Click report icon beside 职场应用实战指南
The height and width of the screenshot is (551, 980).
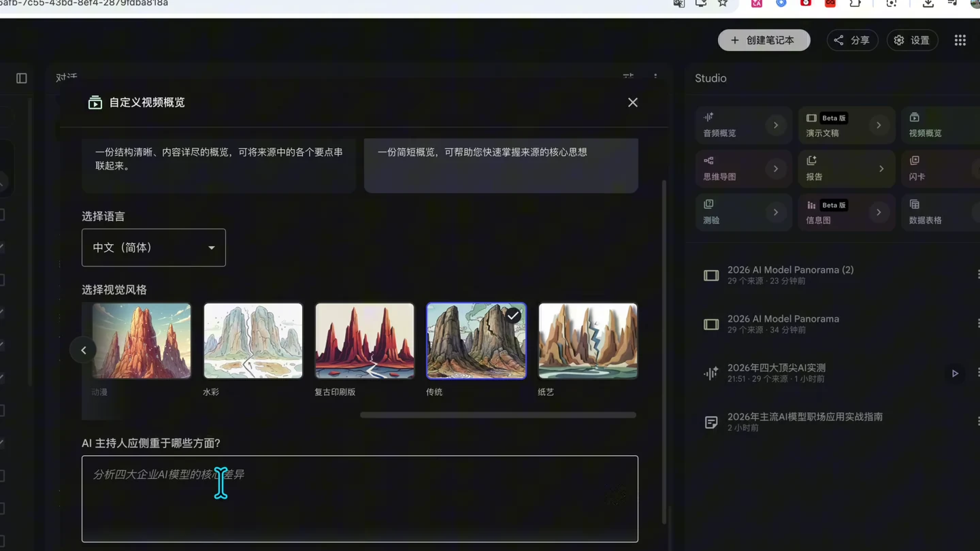[x=711, y=422]
